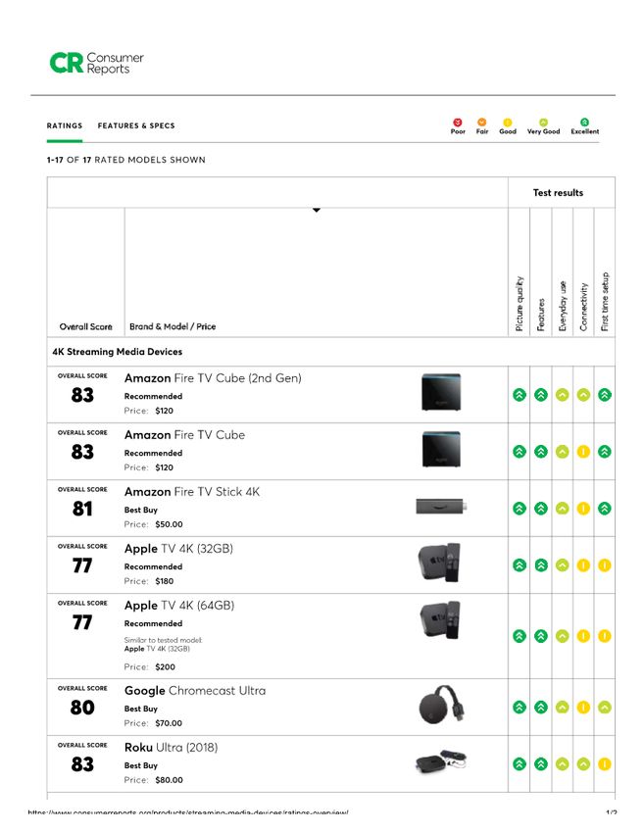Click the Fair rating legend icon
The width and height of the screenshot is (644, 833).
pos(482,122)
